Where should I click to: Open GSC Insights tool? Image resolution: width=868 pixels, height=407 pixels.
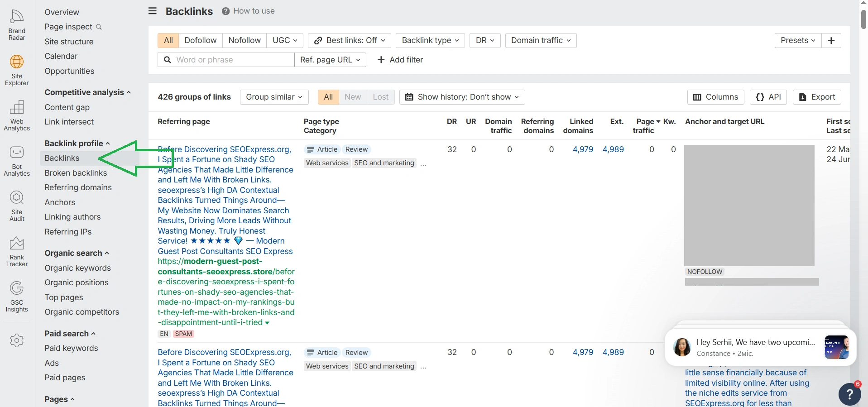pos(17,297)
